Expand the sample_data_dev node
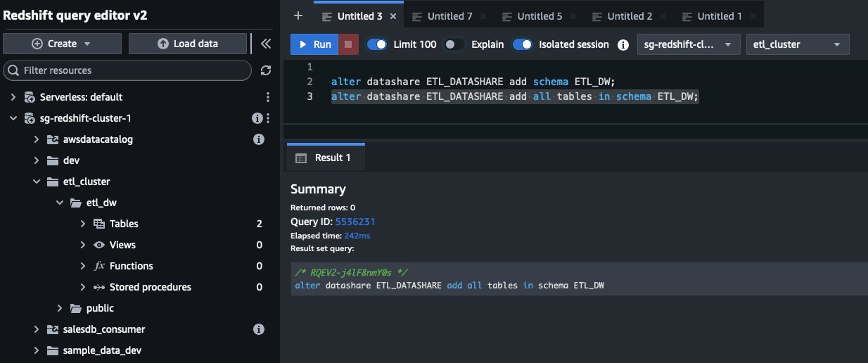 37,350
